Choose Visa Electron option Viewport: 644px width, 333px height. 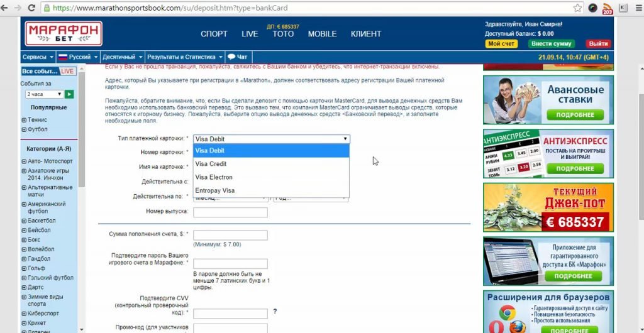[272, 177]
